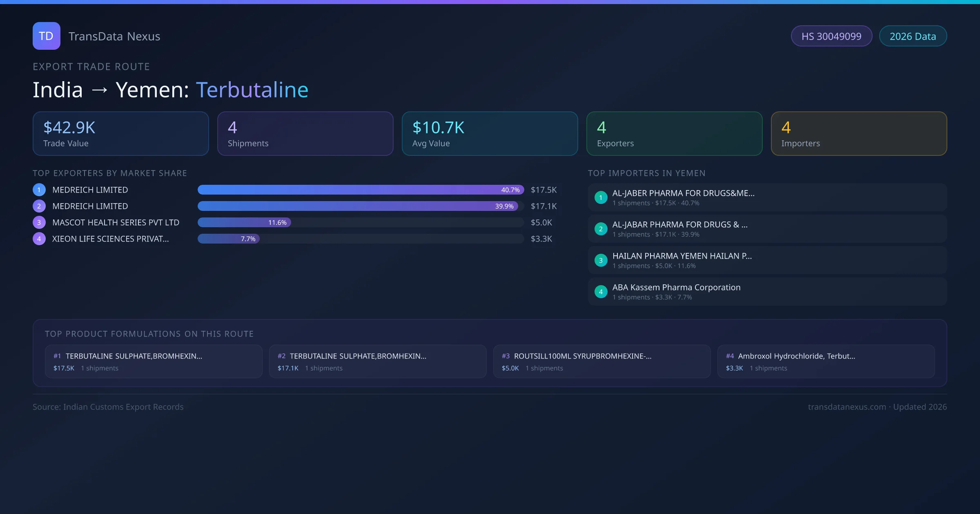Screen dimensions: 980x514
Task: Open formulation #1 Terbutaline Sulphate card
Action: point(154,361)
